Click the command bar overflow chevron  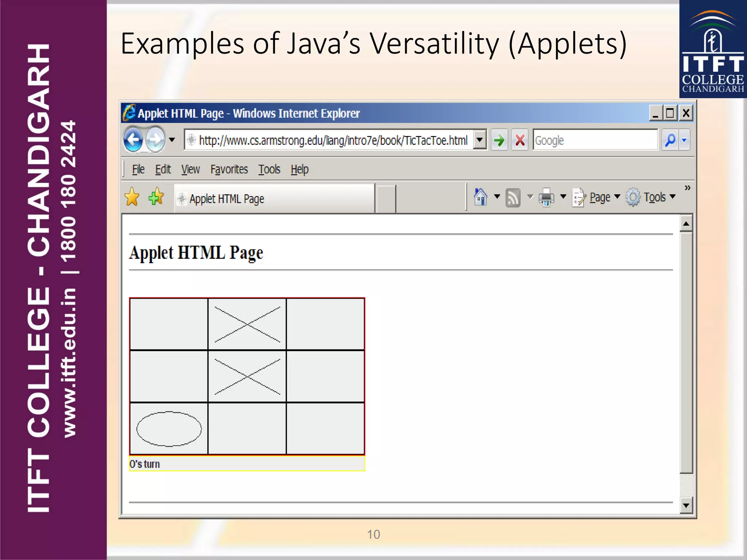687,188
